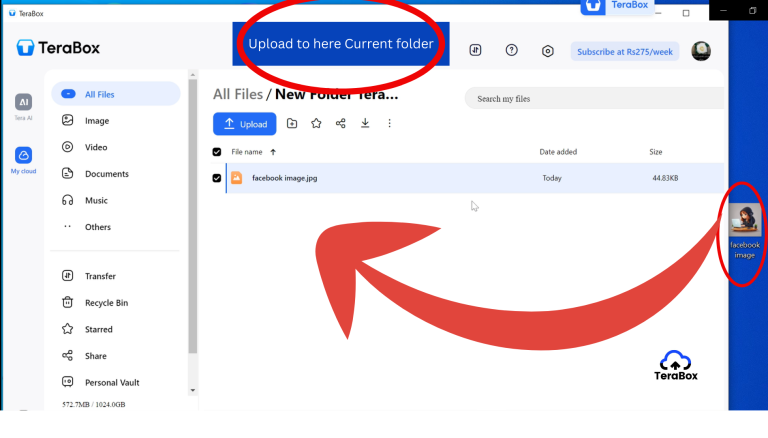Image resolution: width=768 pixels, height=438 pixels.
Task: Click the Date added column header
Action: (x=558, y=152)
